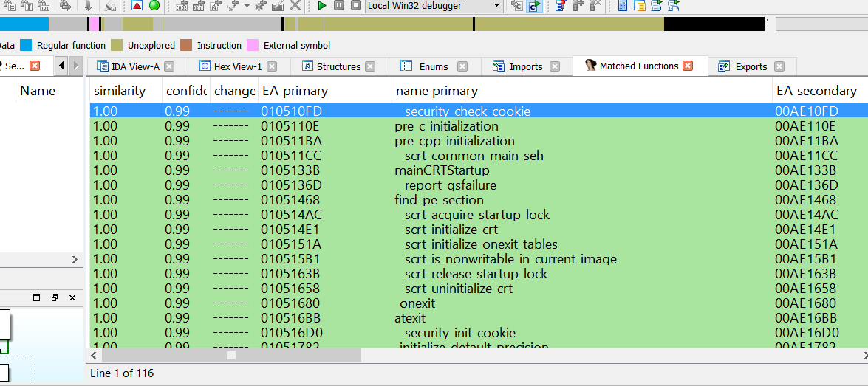Switch to the Imports tab
This screenshot has width=868, height=386.
pyautogui.click(x=525, y=66)
